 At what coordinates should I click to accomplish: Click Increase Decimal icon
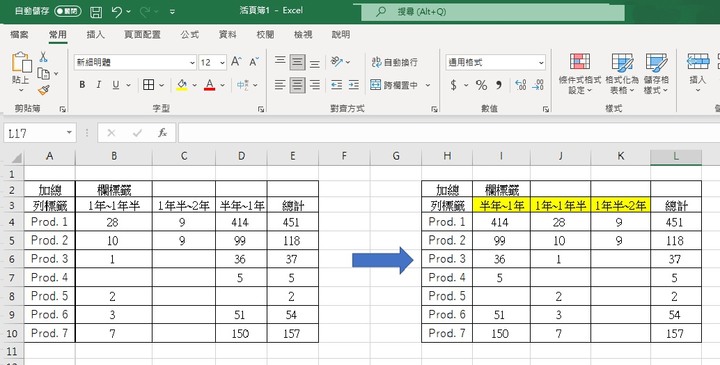(521, 85)
